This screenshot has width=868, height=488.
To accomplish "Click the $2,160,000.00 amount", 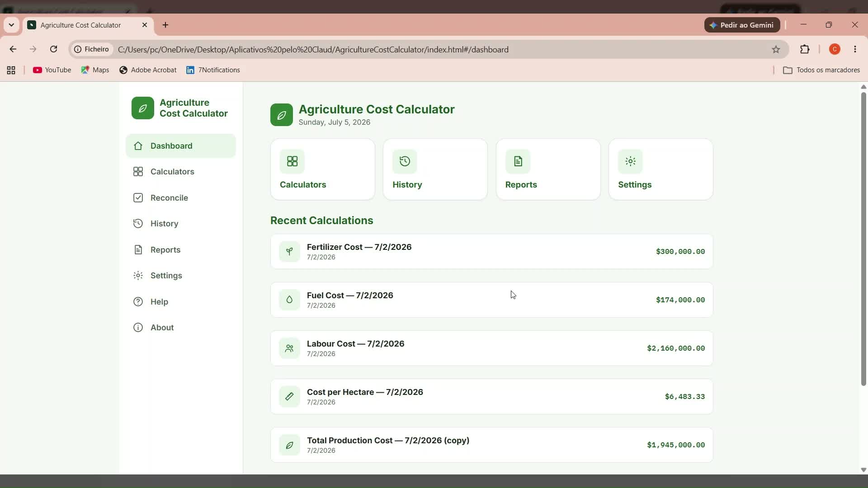I will (675, 348).
